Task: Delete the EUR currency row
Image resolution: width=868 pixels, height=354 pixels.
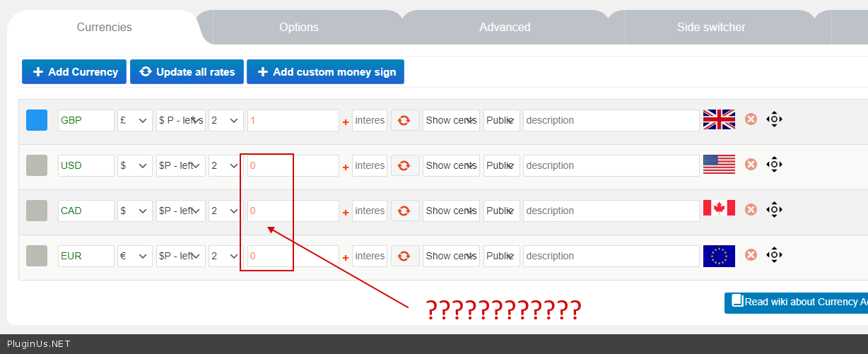Action: [751, 254]
